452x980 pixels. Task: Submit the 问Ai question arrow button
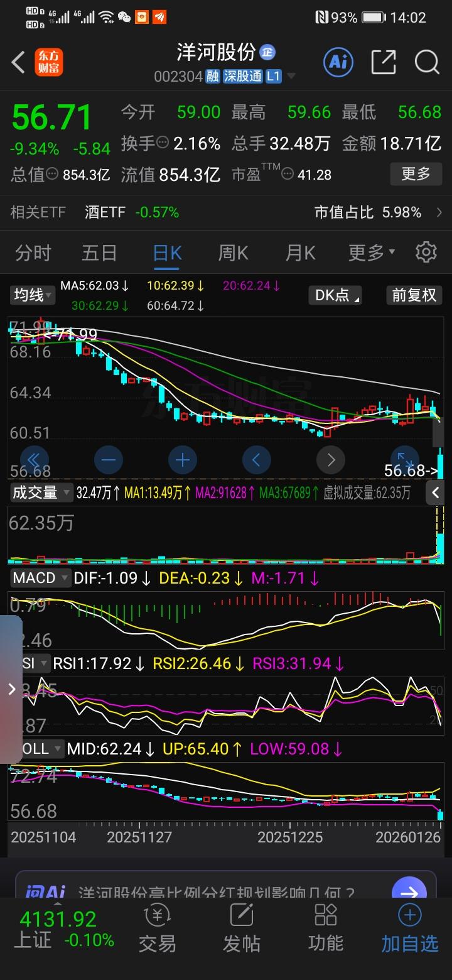[409, 892]
